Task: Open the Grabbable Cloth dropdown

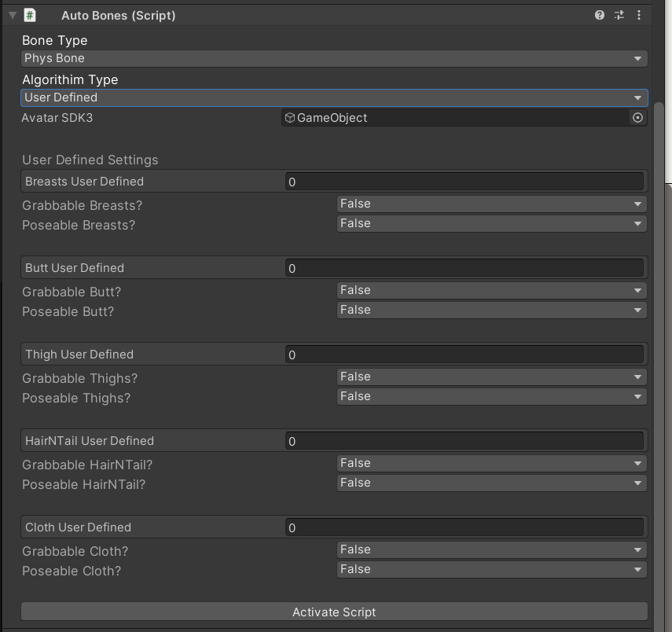Action: (491, 549)
